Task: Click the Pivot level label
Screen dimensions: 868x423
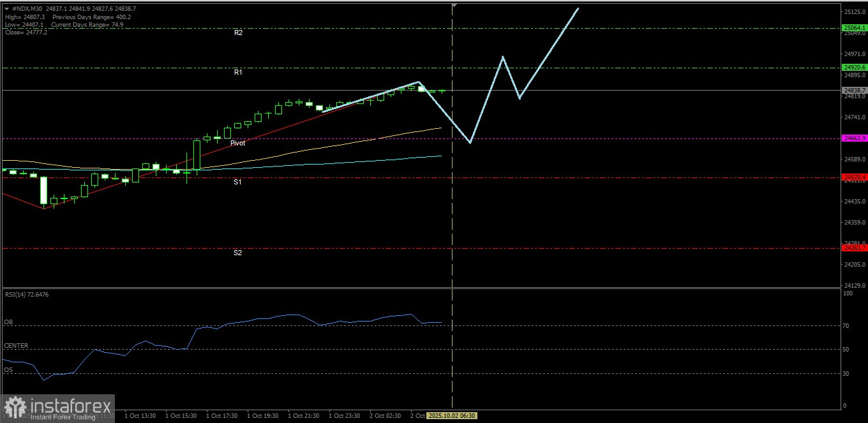Action: click(x=237, y=143)
